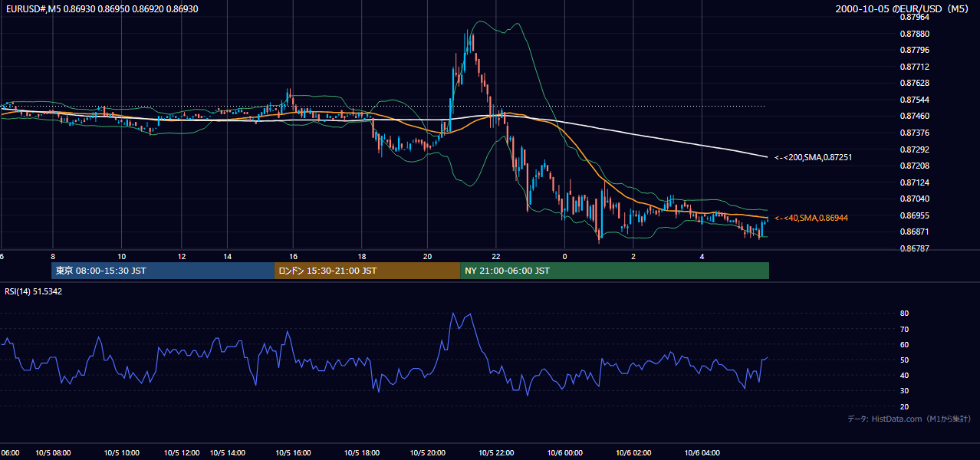Select the ロンドン 15:30-21:00 JST session bar
The height and width of the screenshot is (460, 980).
click(367, 271)
